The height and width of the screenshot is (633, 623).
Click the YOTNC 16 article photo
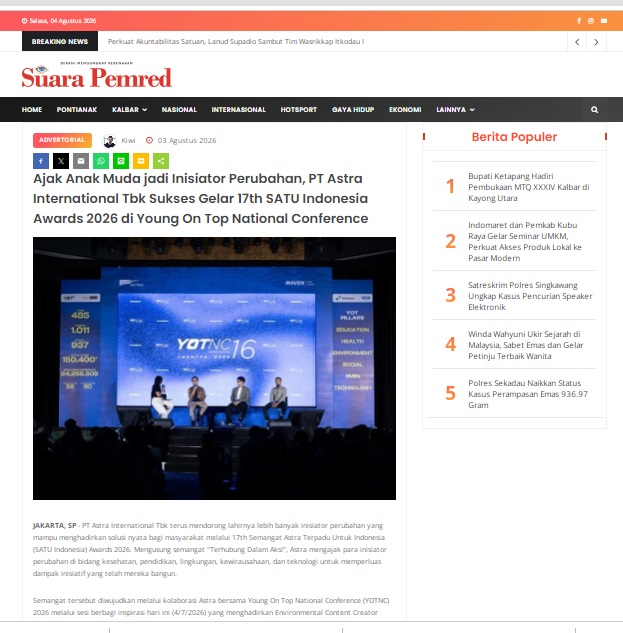[214, 368]
